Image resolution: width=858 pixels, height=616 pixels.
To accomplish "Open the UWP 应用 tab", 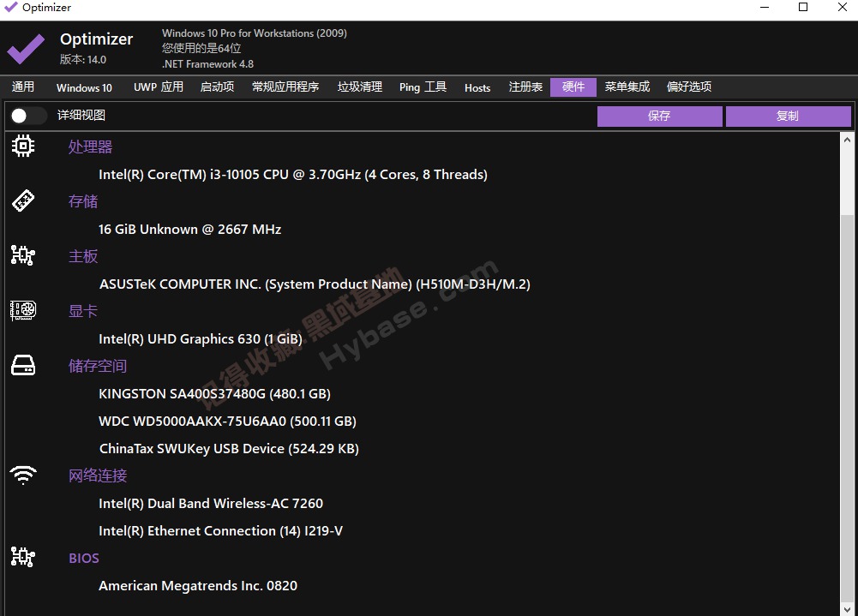I will pyautogui.click(x=159, y=87).
